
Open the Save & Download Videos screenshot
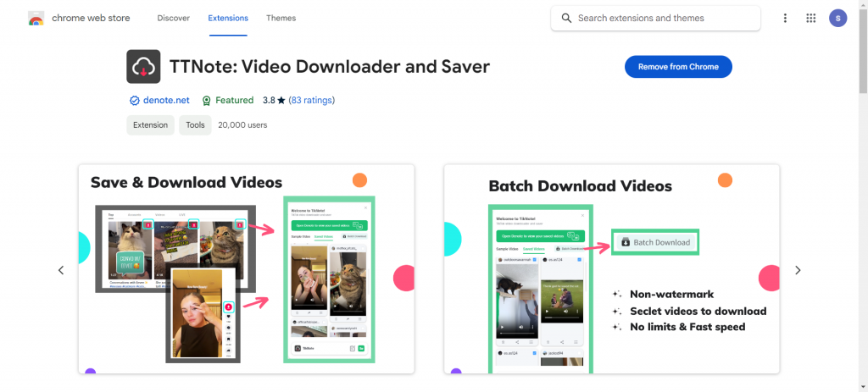247,268
